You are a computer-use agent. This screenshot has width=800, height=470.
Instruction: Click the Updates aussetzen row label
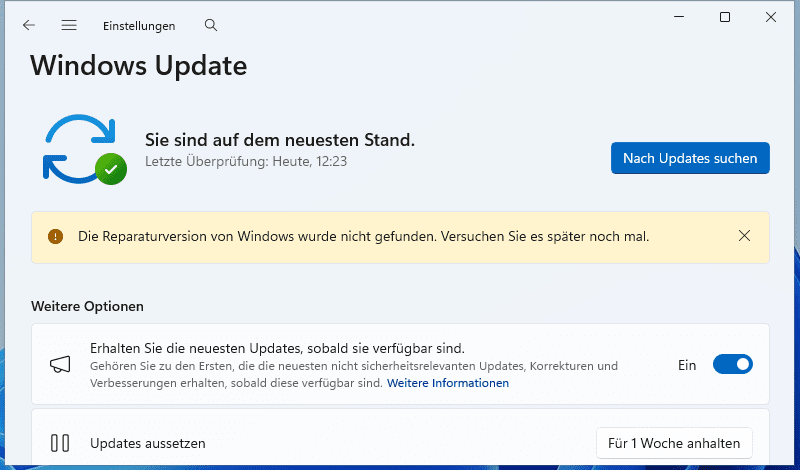click(x=148, y=442)
